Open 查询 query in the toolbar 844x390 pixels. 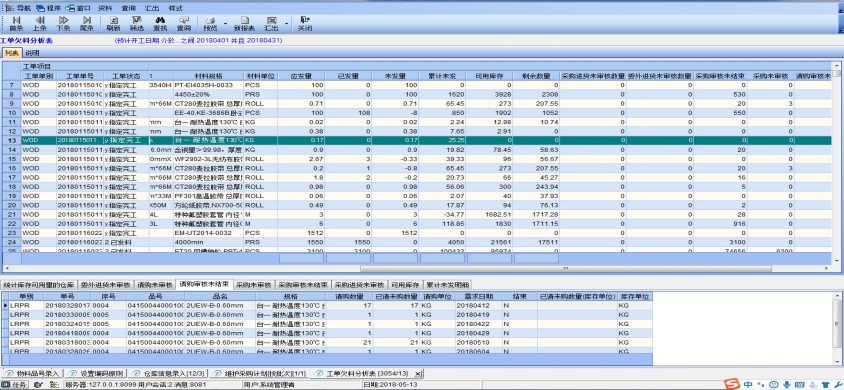[x=184, y=23]
